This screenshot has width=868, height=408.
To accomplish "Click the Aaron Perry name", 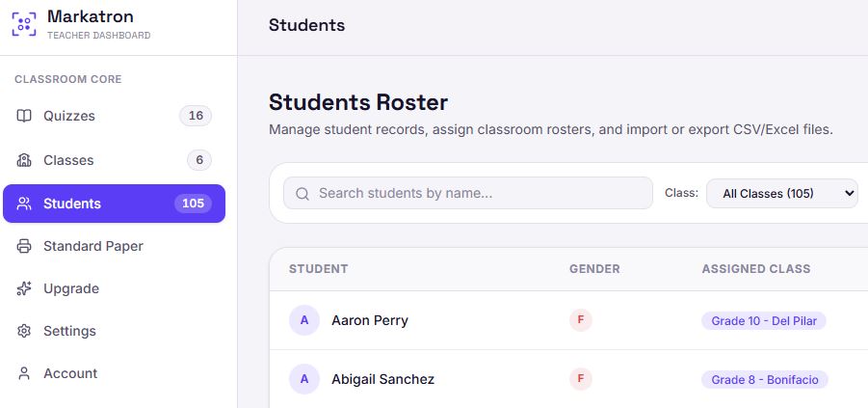I will pos(370,320).
